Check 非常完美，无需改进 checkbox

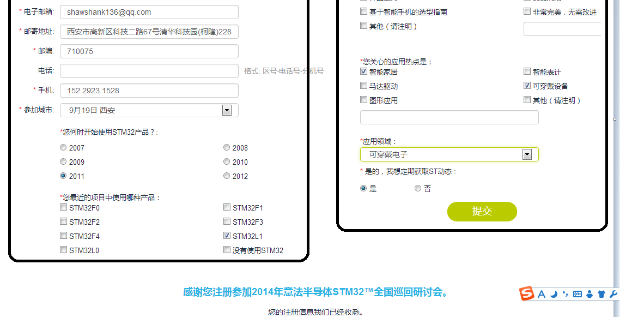coord(527,11)
